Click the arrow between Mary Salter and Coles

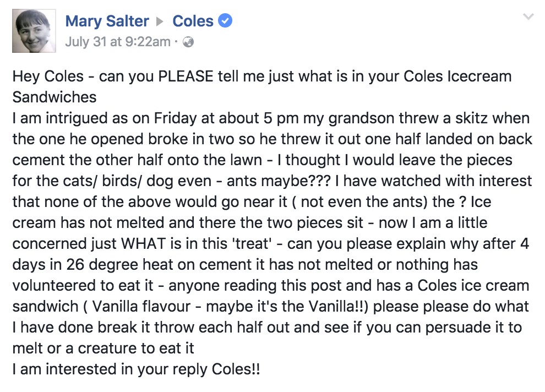160,22
